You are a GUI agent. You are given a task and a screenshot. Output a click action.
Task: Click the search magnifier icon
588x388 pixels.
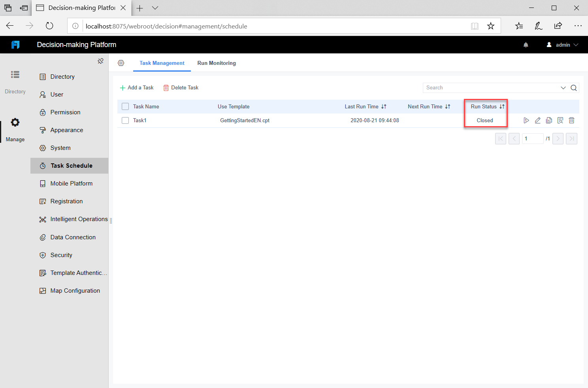574,88
